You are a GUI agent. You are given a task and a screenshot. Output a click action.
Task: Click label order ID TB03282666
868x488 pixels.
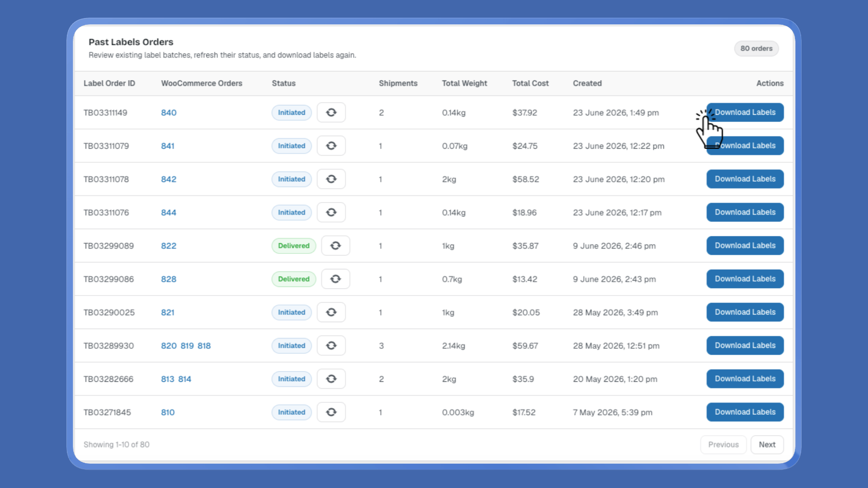108,379
